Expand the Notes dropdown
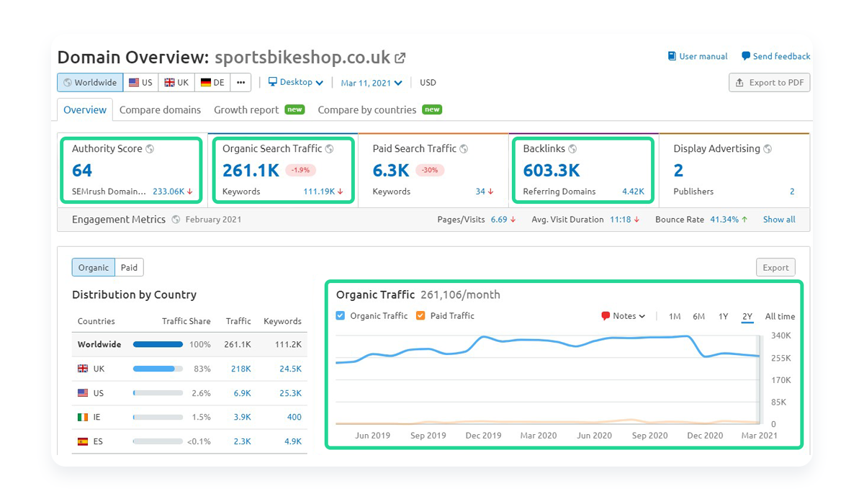 pyautogui.click(x=624, y=316)
